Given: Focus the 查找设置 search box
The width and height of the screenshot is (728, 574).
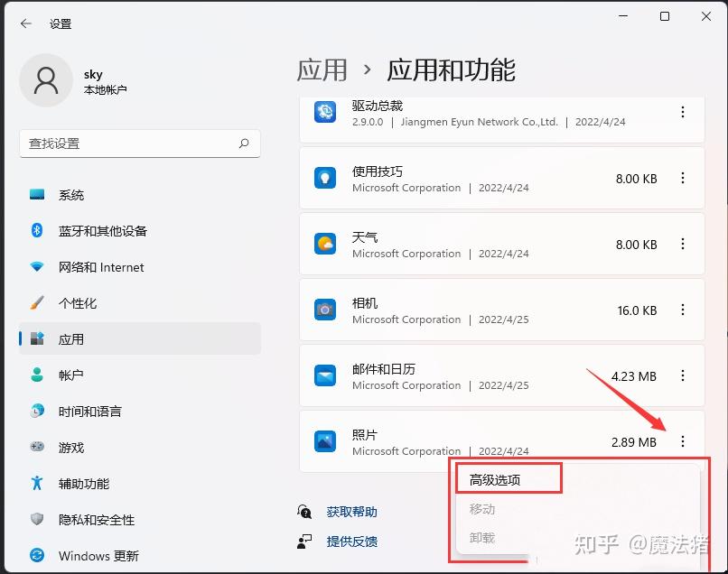Looking at the screenshot, I should point(140,143).
